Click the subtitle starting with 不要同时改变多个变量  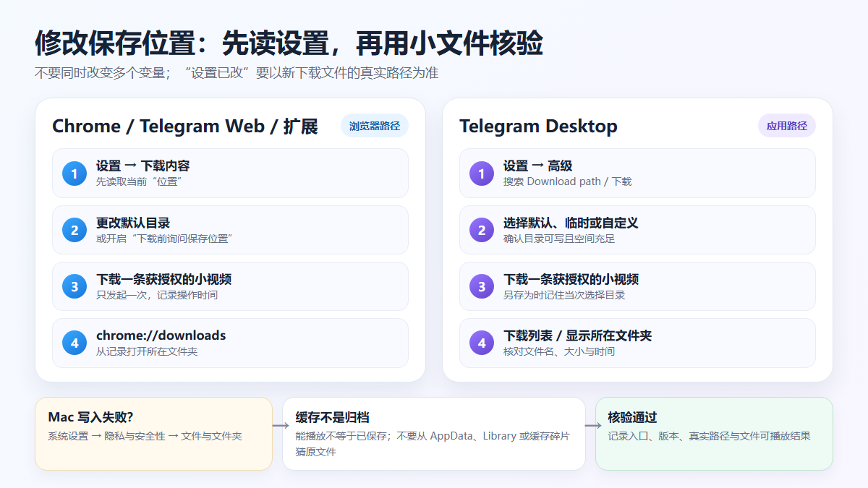[x=237, y=73]
